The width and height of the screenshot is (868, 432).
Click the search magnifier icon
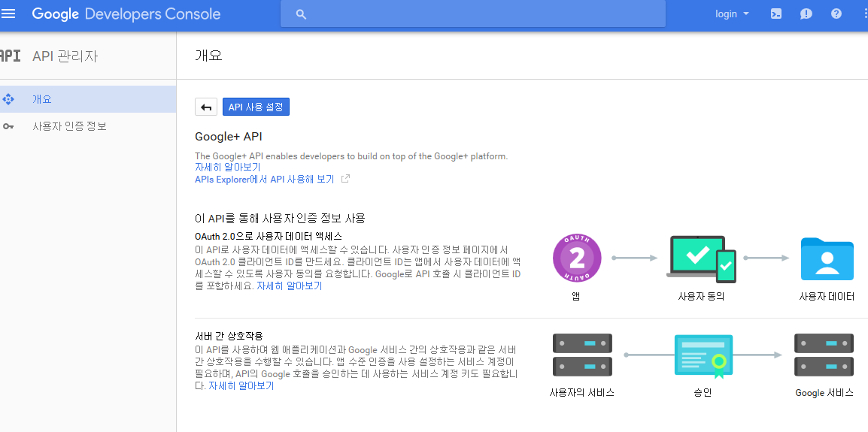click(x=301, y=14)
